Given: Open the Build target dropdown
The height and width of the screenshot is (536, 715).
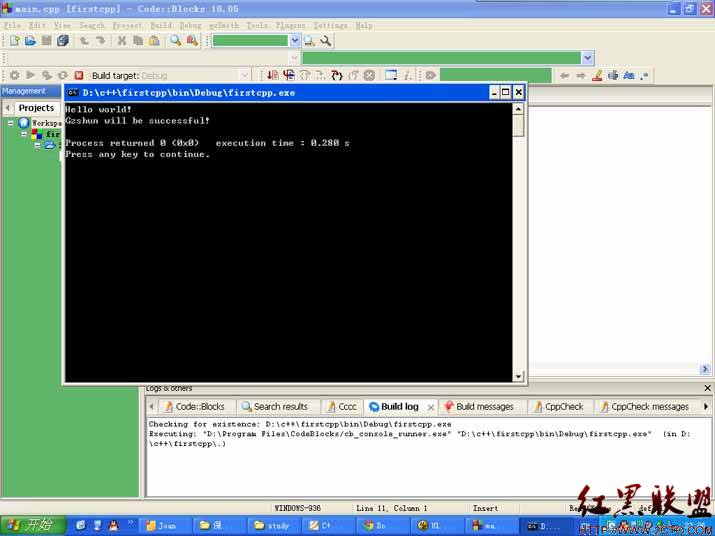Looking at the screenshot, I should coord(244,75).
